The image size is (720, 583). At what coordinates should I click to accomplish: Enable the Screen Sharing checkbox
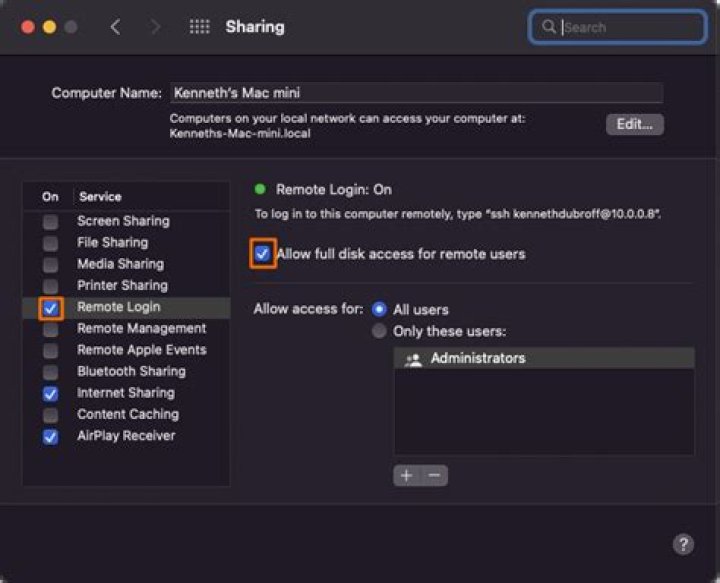(50, 222)
